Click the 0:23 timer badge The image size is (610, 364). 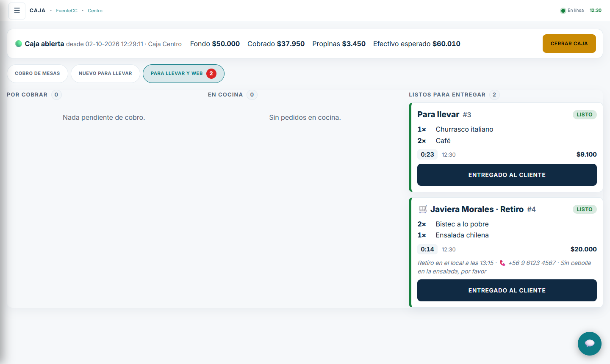pos(427,154)
